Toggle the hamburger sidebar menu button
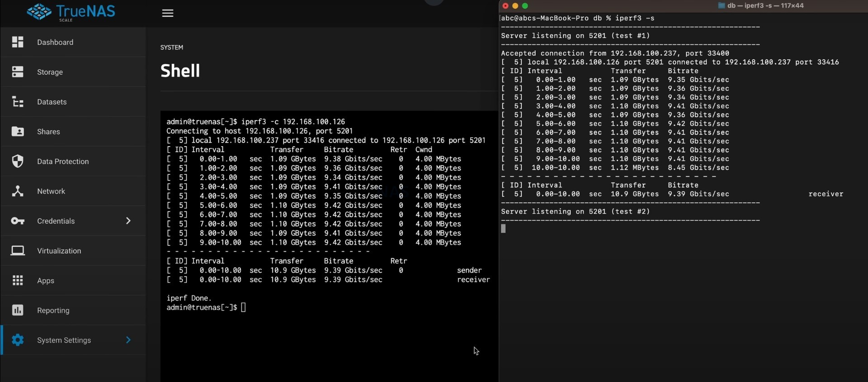Image resolution: width=868 pixels, height=382 pixels. point(168,13)
